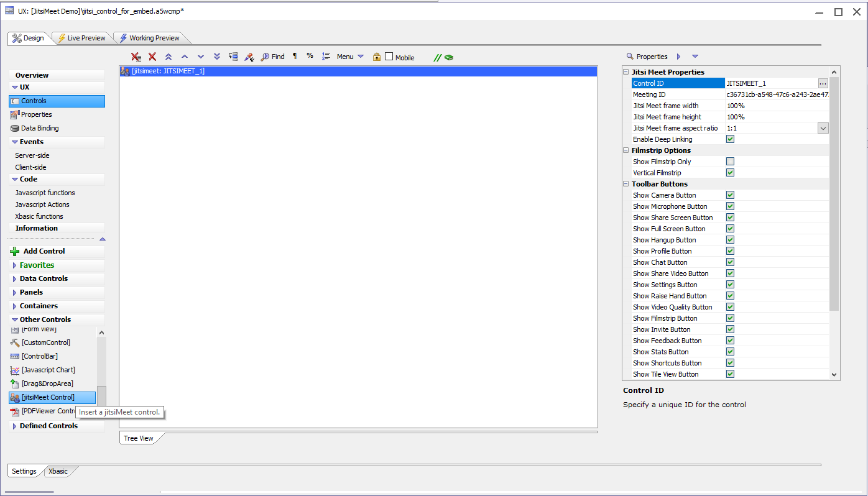Click the green plus Add Control icon
868x496 pixels.
pyautogui.click(x=15, y=251)
